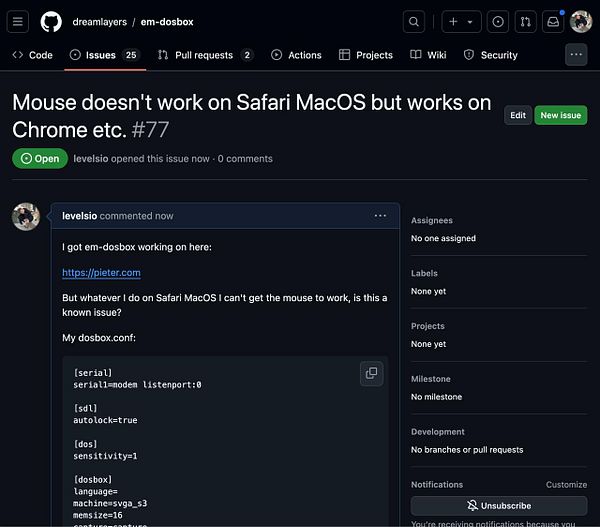Switch to the Actions tab

point(297,55)
